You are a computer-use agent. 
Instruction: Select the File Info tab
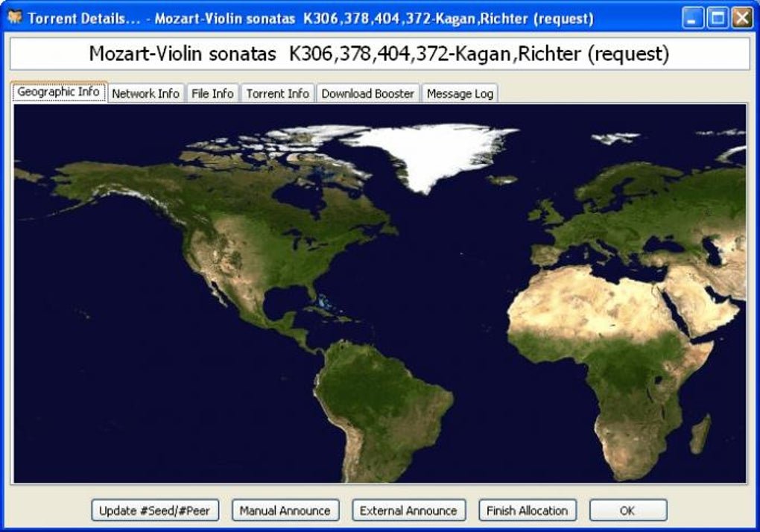212,94
